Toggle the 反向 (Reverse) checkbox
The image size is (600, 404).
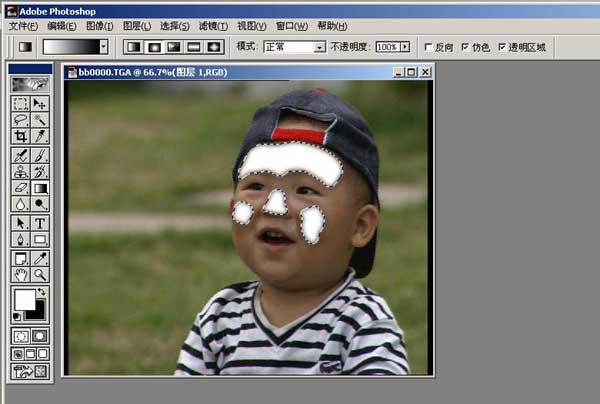coord(429,47)
